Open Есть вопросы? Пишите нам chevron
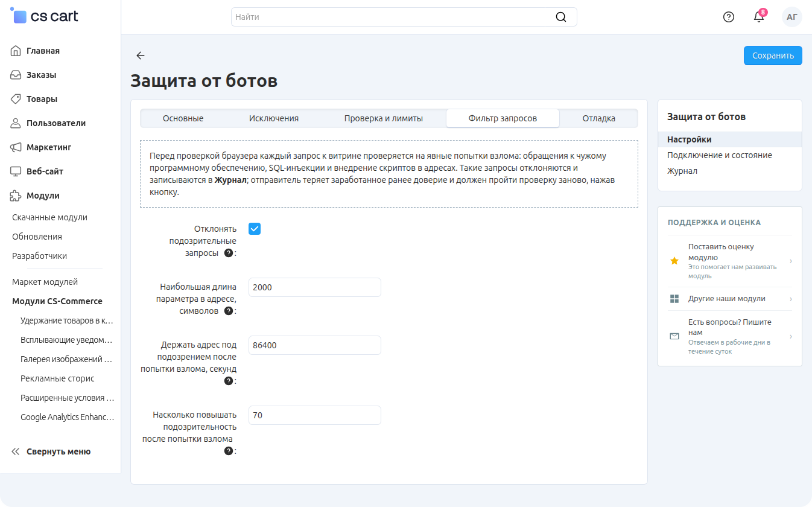Screen dimensions: 812x507 [790, 336]
